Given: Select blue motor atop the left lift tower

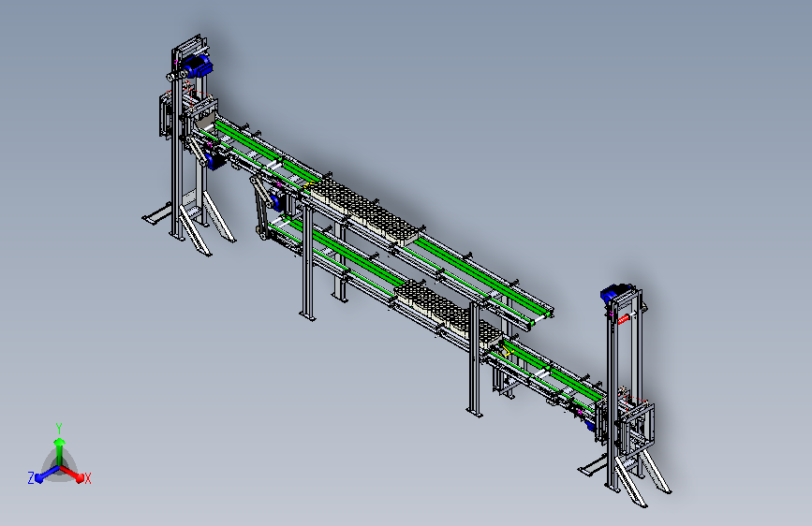Looking at the screenshot, I should [198, 66].
